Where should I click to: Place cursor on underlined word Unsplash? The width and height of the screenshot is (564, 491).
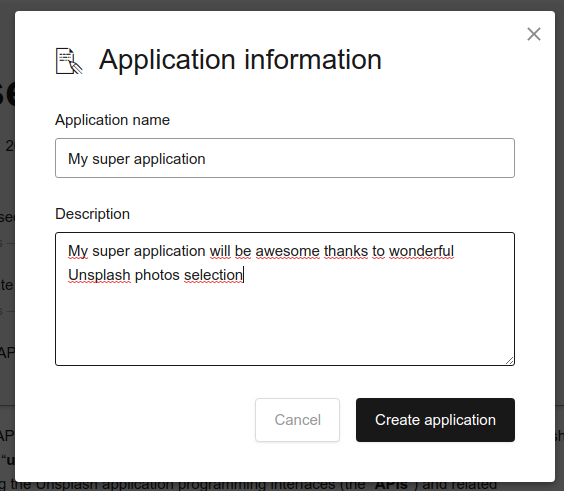coord(99,275)
